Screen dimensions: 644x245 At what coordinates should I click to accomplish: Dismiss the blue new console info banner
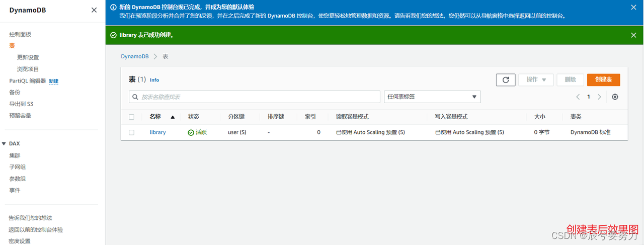click(x=633, y=8)
